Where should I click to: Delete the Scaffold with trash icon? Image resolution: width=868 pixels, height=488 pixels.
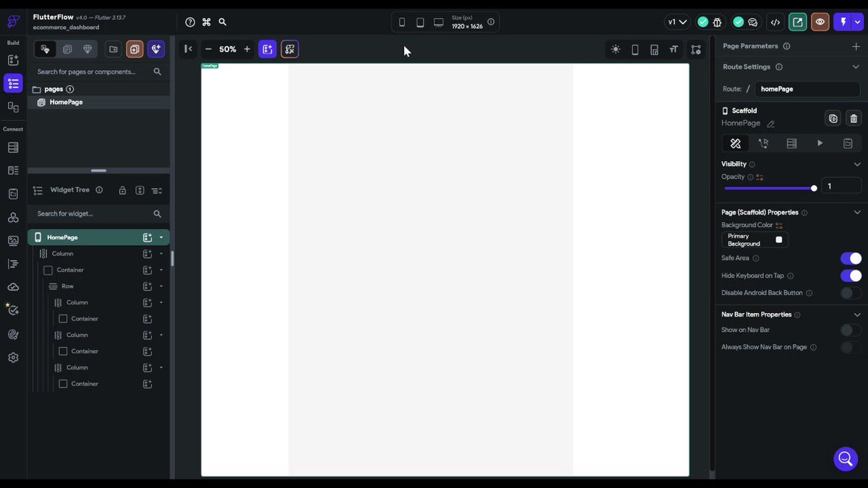pyautogui.click(x=854, y=119)
